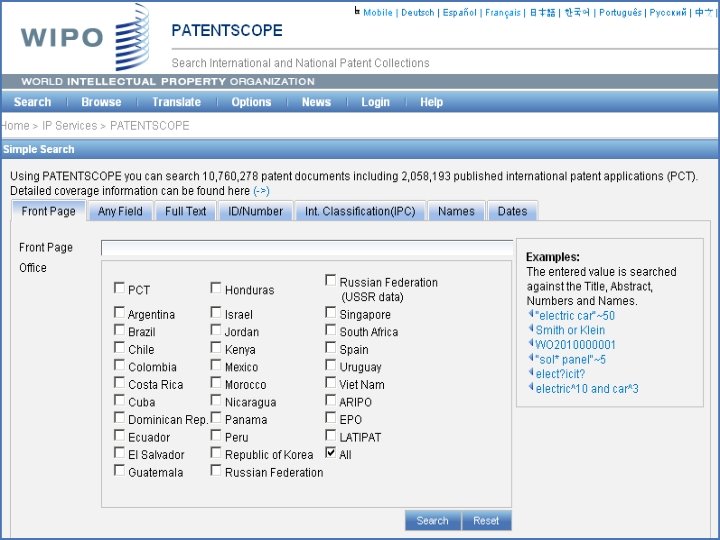Switch language to Deutsch

pos(418,13)
